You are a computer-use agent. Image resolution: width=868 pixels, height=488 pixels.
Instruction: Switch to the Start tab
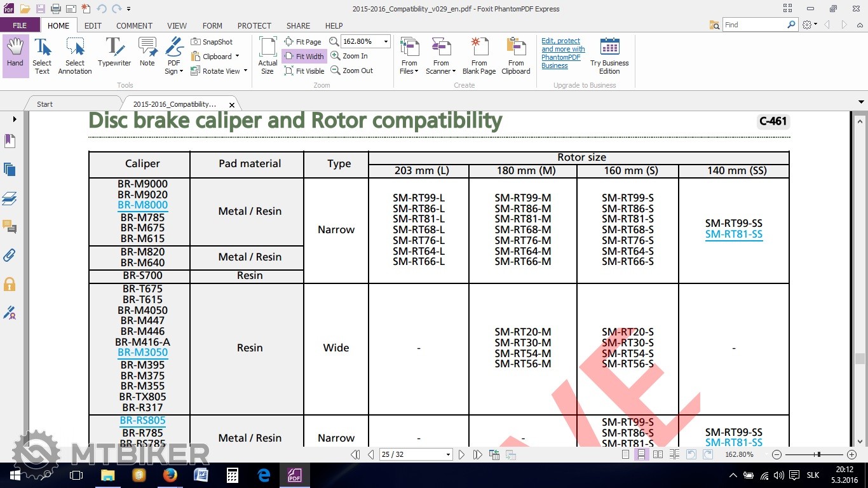click(x=45, y=104)
